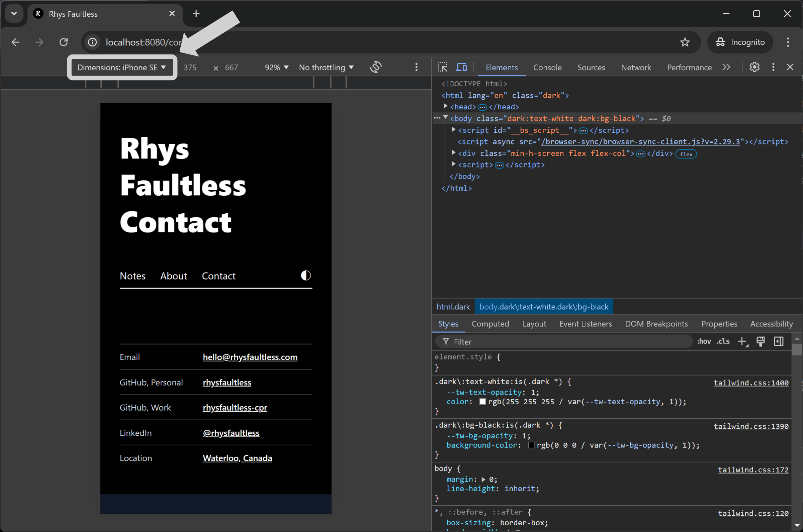Open tailwind.css:1400 source link

click(751, 383)
